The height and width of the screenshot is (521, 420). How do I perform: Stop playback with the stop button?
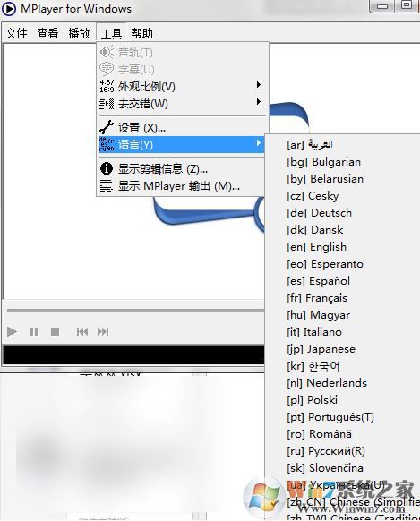pyautogui.click(x=56, y=331)
